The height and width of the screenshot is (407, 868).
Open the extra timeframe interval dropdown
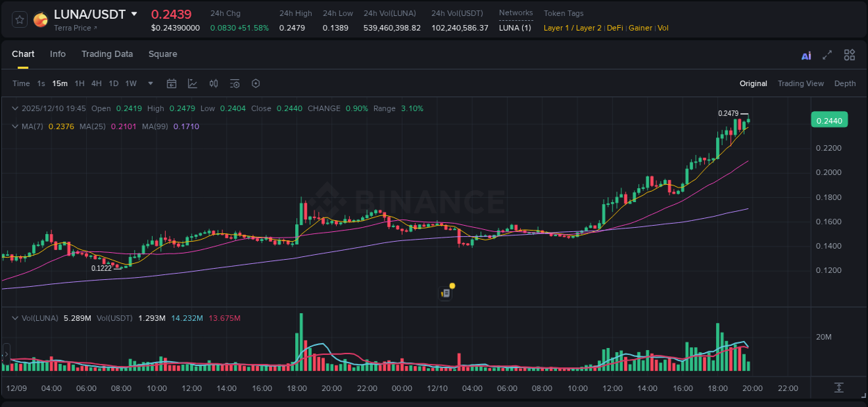click(149, 83)
